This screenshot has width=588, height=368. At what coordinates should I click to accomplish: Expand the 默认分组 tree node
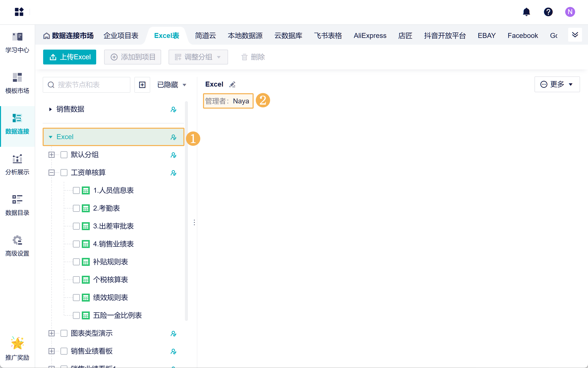click(x=52, y=155)
